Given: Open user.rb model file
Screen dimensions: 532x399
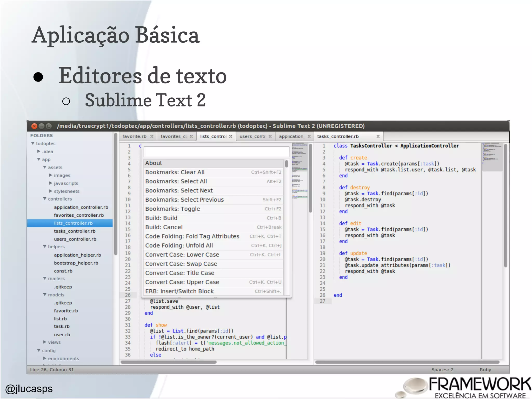Looking at the screenshot, I should click(x=62, y=335).
